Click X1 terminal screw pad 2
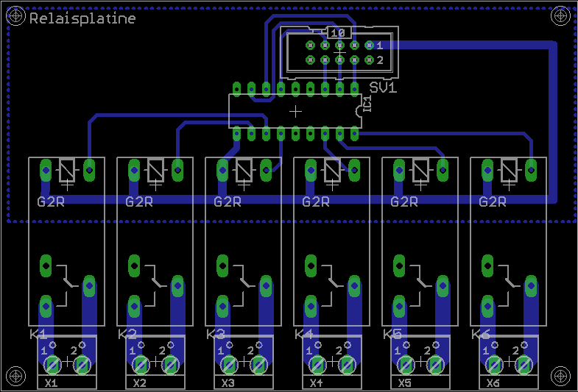Viewport: 578px width, 392px height. tap(82, 366)
